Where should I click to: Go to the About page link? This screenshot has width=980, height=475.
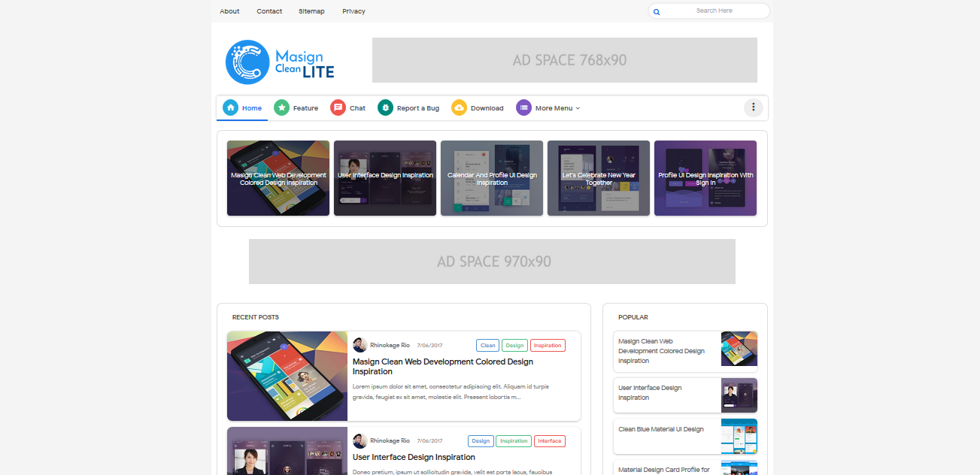click(229, 11)
